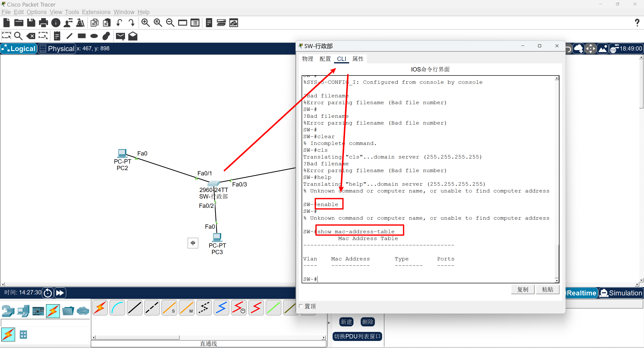Zoom out of the workspace

[170, 23]
